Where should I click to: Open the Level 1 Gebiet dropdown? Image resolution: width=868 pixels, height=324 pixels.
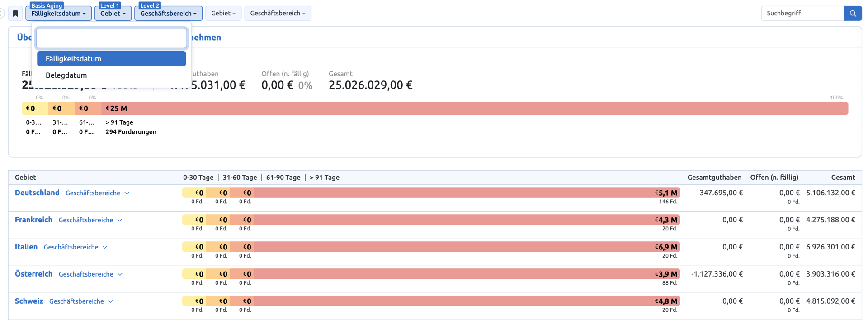click(x=113, y=14)
